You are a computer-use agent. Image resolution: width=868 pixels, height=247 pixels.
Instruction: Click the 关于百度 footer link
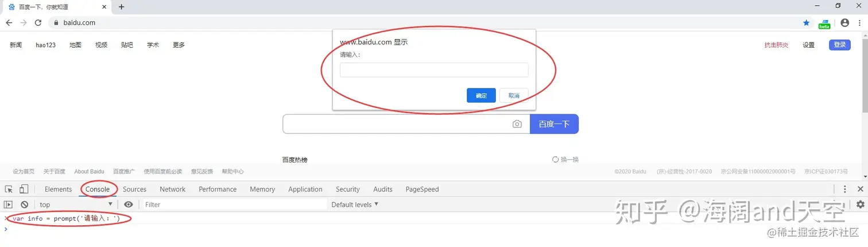[x=55, y=171]
